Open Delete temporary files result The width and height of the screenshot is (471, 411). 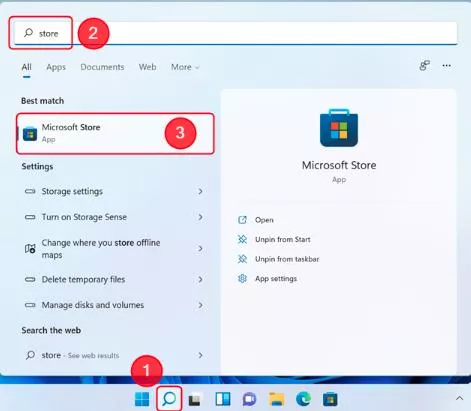click(115, 279)
